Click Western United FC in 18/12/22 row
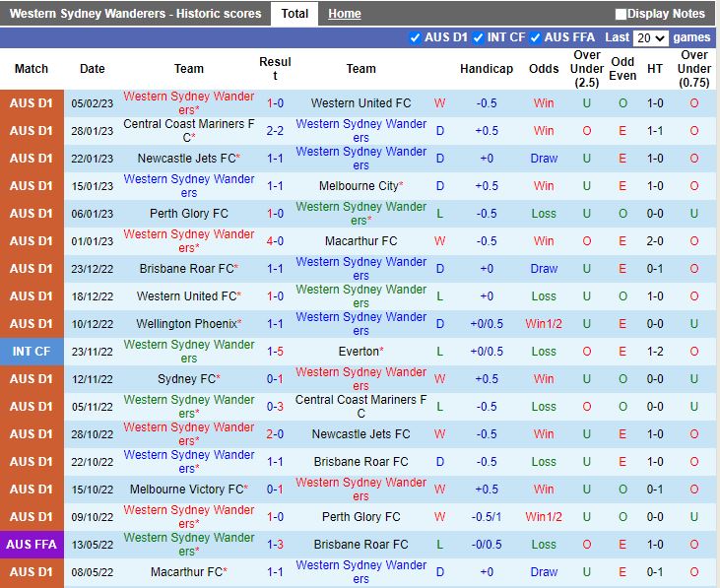 pyautogui.click(x=186, y=296)
